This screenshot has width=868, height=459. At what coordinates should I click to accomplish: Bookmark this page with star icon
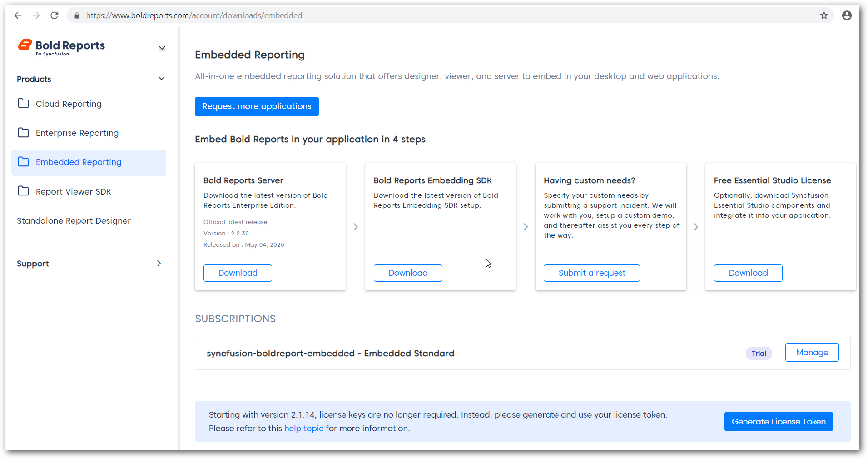pos(824,15)
